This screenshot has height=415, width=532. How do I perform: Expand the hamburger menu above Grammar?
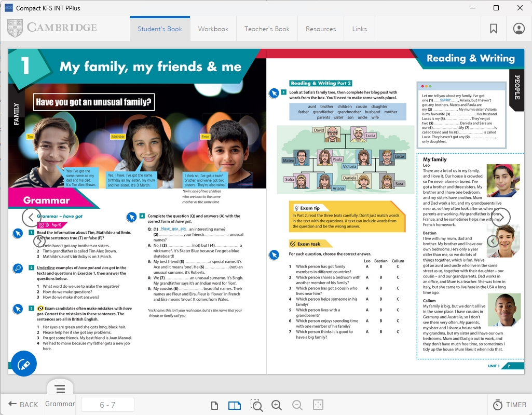[x=60, y=389]
